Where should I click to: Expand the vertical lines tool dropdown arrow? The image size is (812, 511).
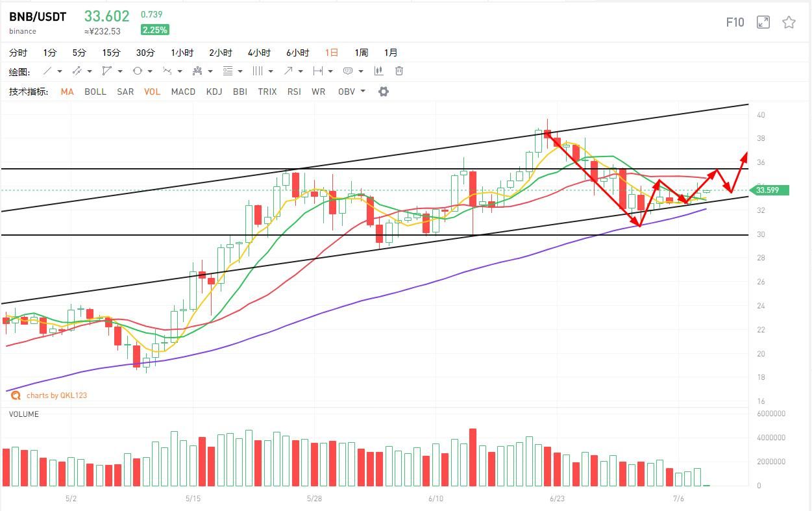point(271,71)
